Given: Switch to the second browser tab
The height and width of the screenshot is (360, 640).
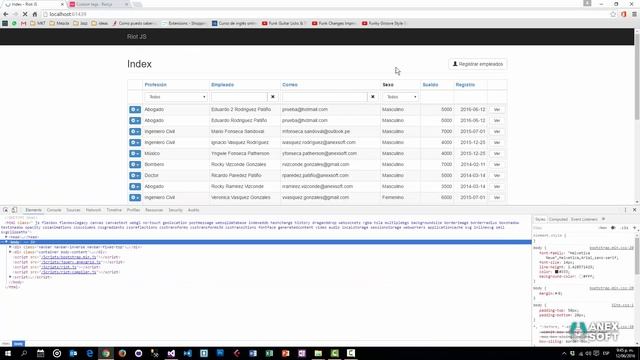Looking at the screenshot, I should [98, 4].
